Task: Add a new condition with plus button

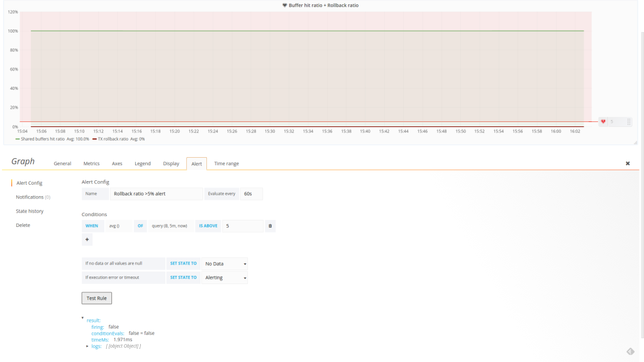Action: coord(87,239)
